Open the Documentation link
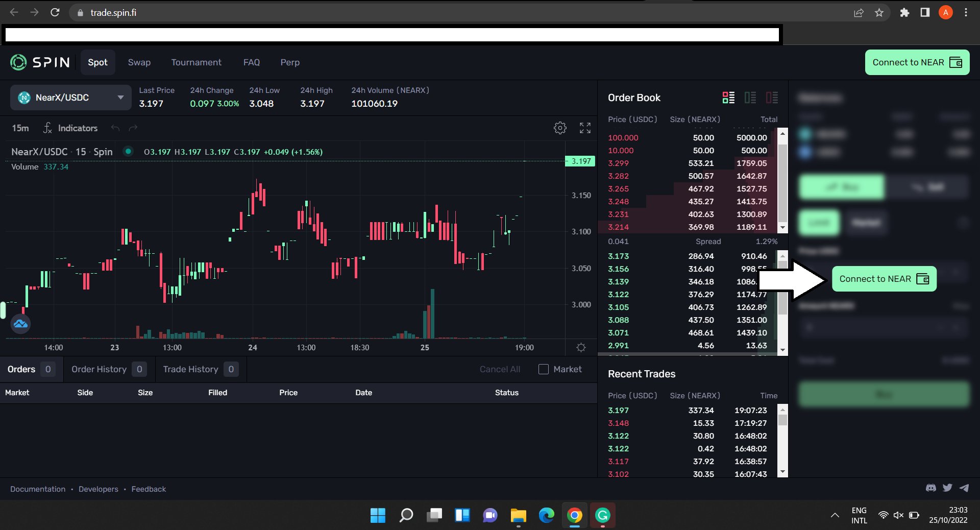 pyautogui.click(x=38, y=489)
